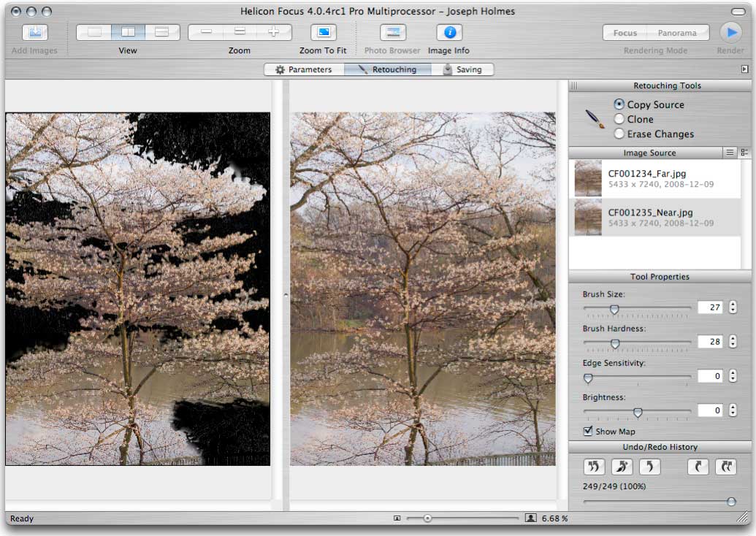Select Panorama rendering mode
Viewport: 756px width, 536px height.
676,33
